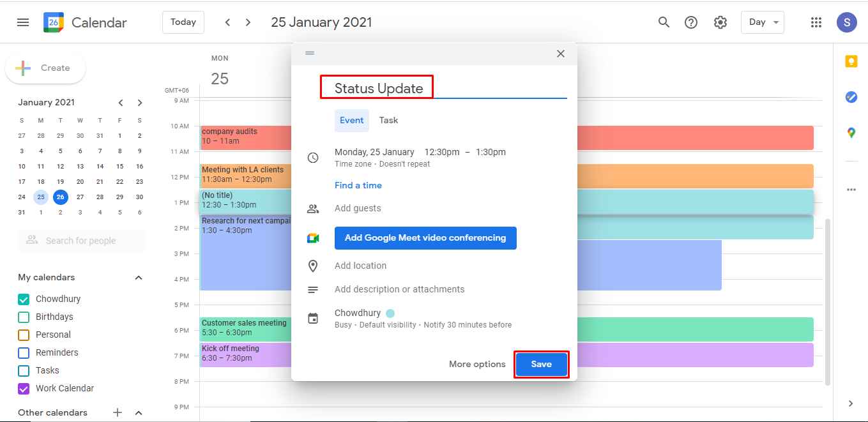Viewport: 868px width, 422px height.
Task: Select the Event tab
Action: [x=352, y=120]
